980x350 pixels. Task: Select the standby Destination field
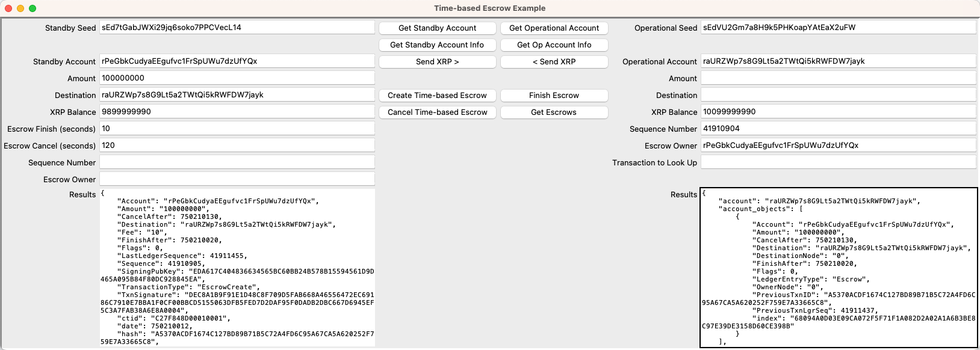point(237,95)
